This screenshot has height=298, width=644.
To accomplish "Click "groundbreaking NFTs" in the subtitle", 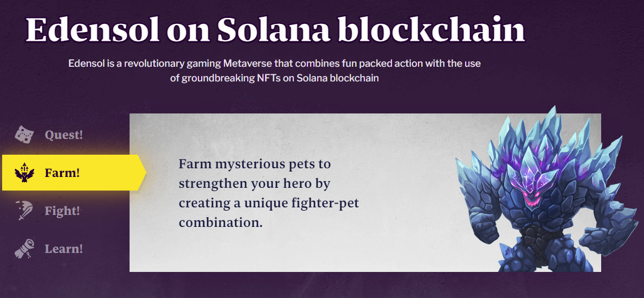I will (228, 79).
